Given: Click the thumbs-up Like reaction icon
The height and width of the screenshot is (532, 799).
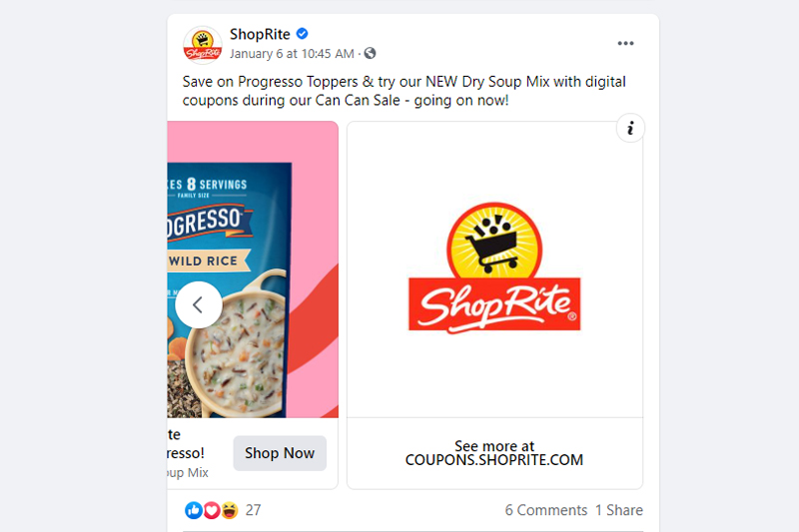Looking at the screenshot, I should (194, 510).
